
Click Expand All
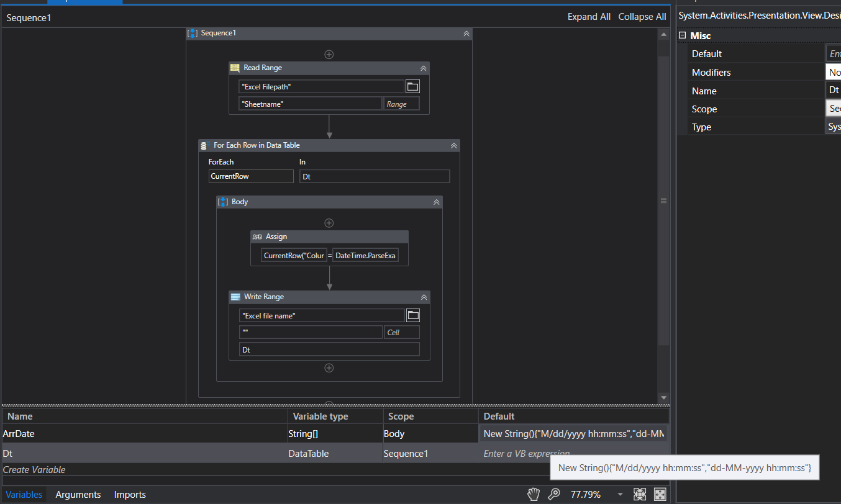point(588,17)
